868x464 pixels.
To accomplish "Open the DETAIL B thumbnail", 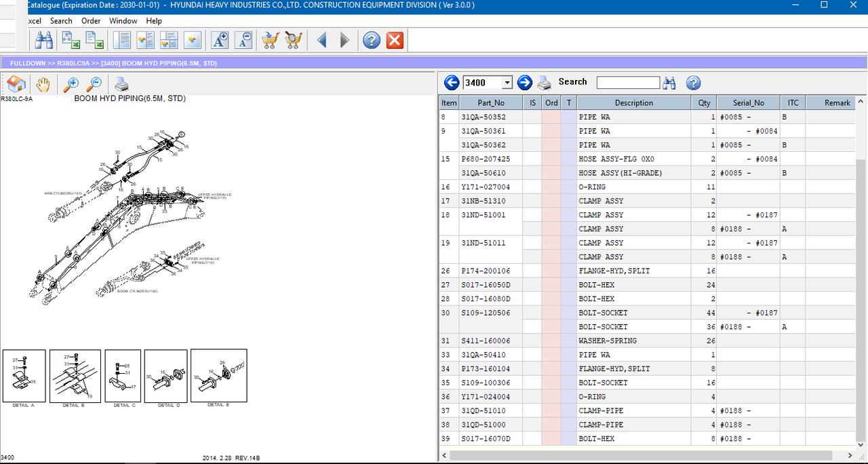I will [75, 376].
